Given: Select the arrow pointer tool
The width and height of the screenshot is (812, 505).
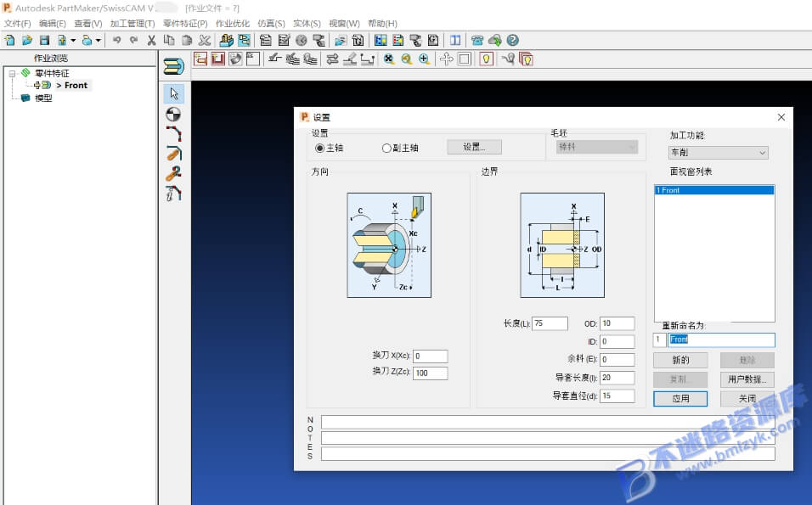Looking at the screenshot, I should [x=174, y=93].
